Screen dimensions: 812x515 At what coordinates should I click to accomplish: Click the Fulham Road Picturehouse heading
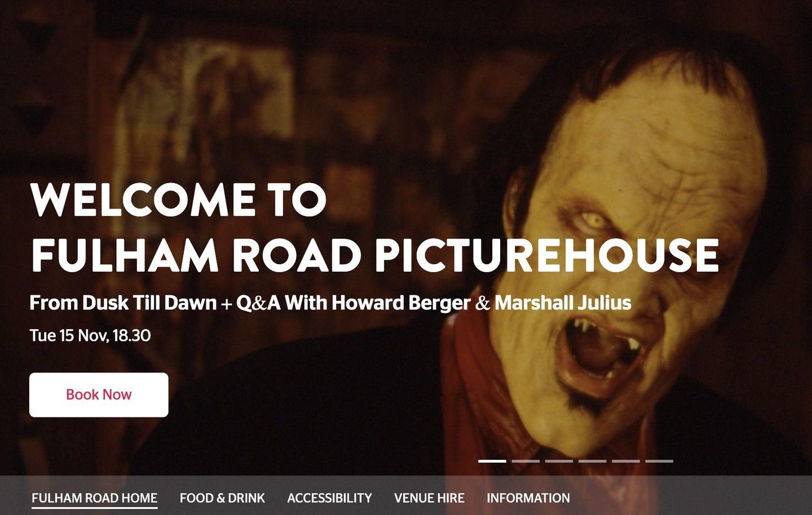375,255
